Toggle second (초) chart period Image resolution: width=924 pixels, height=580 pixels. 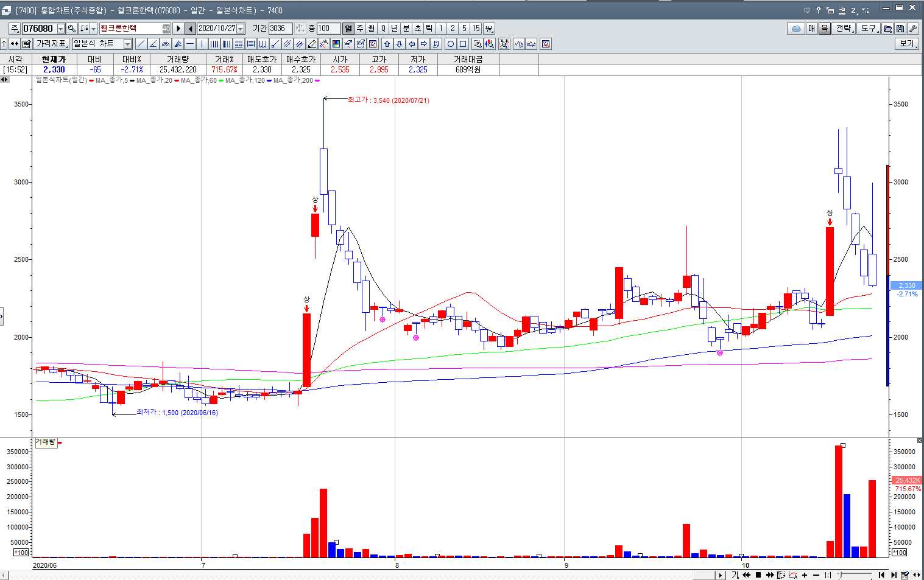pyautogui.click(x=418, y=29)
